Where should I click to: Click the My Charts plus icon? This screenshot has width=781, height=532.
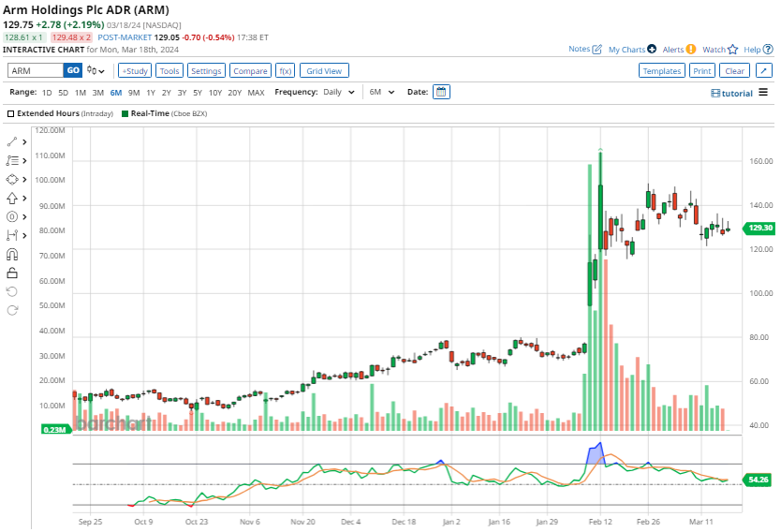652,49
